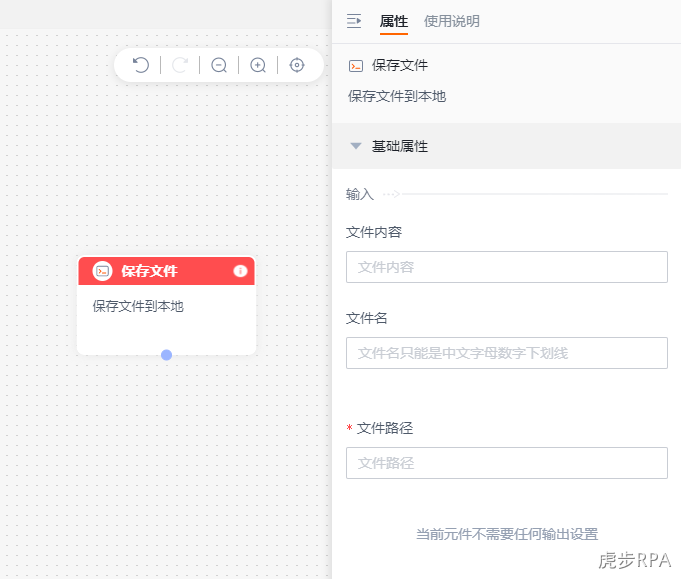Click the 基础属性 section header label
Viewport: 681px width, 579px height.
(x=400, y=146)
